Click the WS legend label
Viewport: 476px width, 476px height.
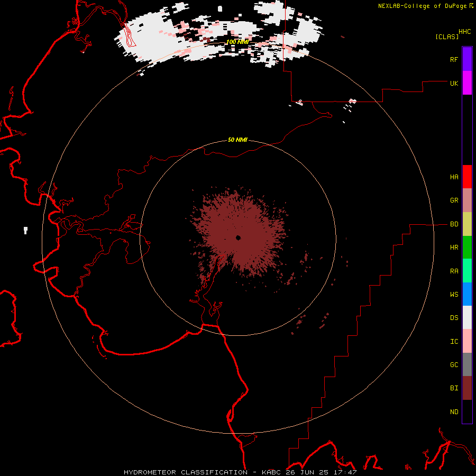tap(454, 295)
